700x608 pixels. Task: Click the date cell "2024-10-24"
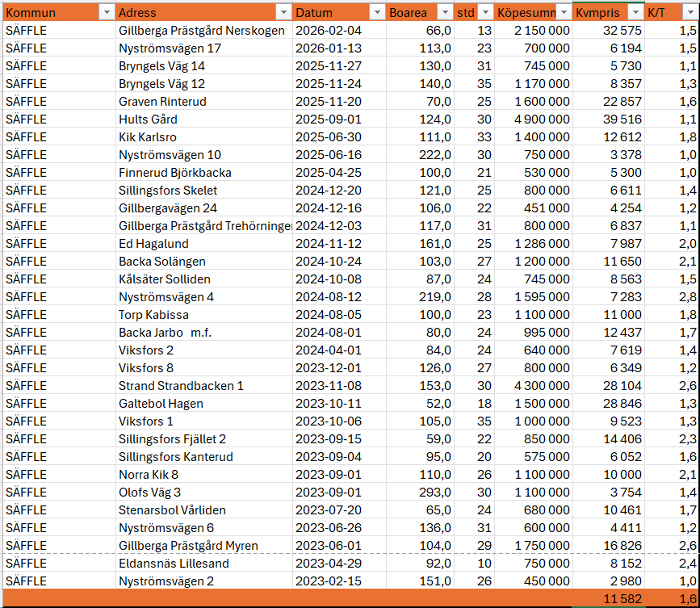[x=339, y=262]
